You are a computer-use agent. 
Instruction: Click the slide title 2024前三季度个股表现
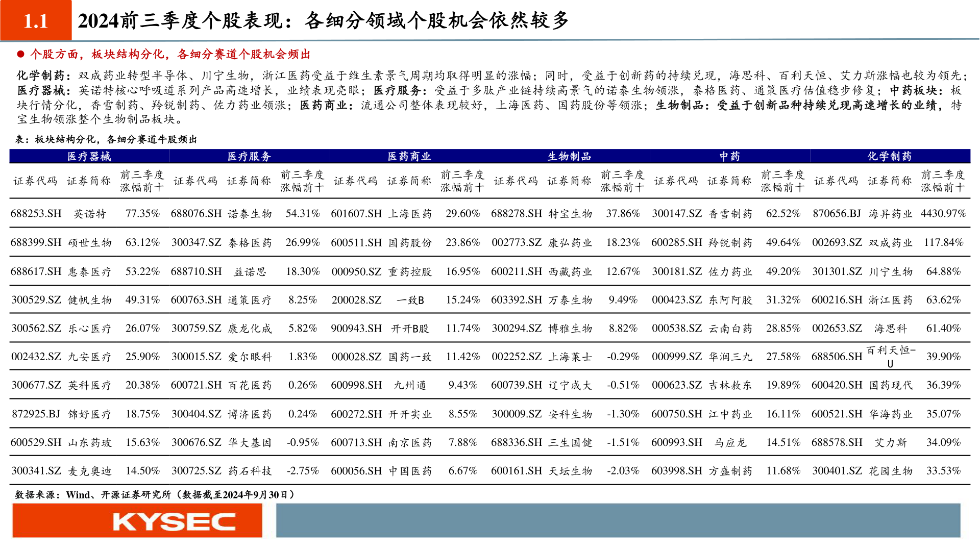coord(323,20)
